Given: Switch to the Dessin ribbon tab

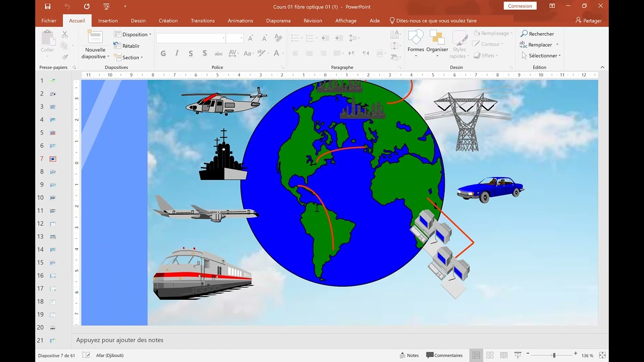Looking at the screenshot, I should 138,21.
